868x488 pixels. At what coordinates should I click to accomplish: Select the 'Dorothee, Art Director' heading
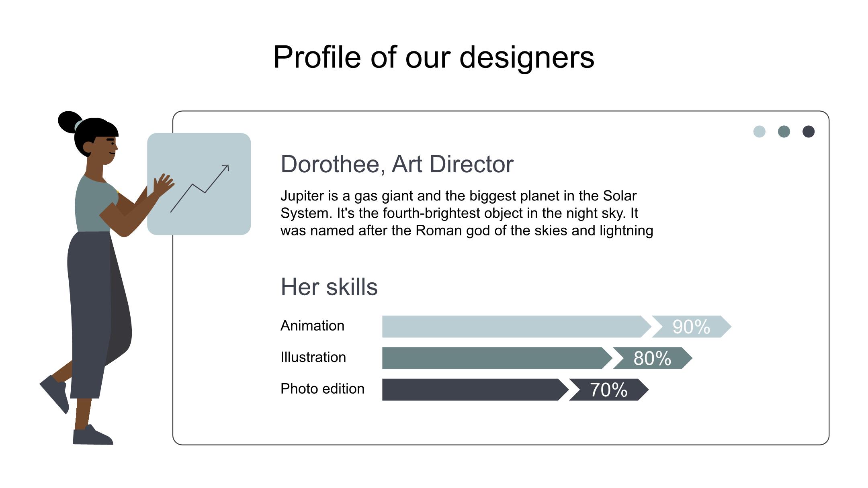(x=397, y=164)
